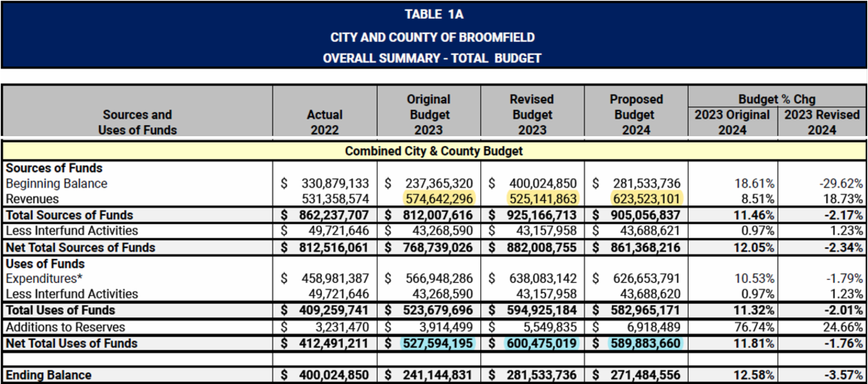Select the Budget % Chg header
Viewport: 868px width, 384px height.
click(x=777, y=99)
